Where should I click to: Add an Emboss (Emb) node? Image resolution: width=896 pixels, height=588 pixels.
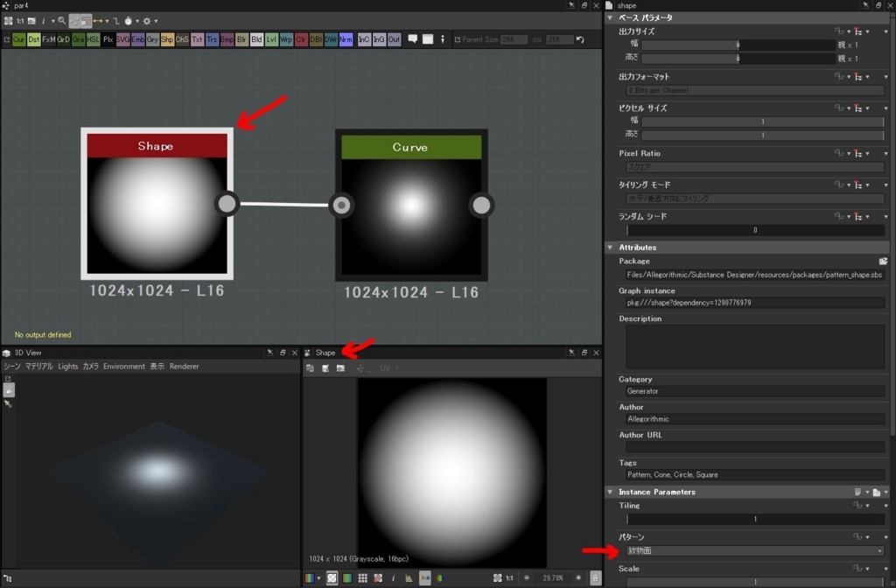tap(137, 39)
